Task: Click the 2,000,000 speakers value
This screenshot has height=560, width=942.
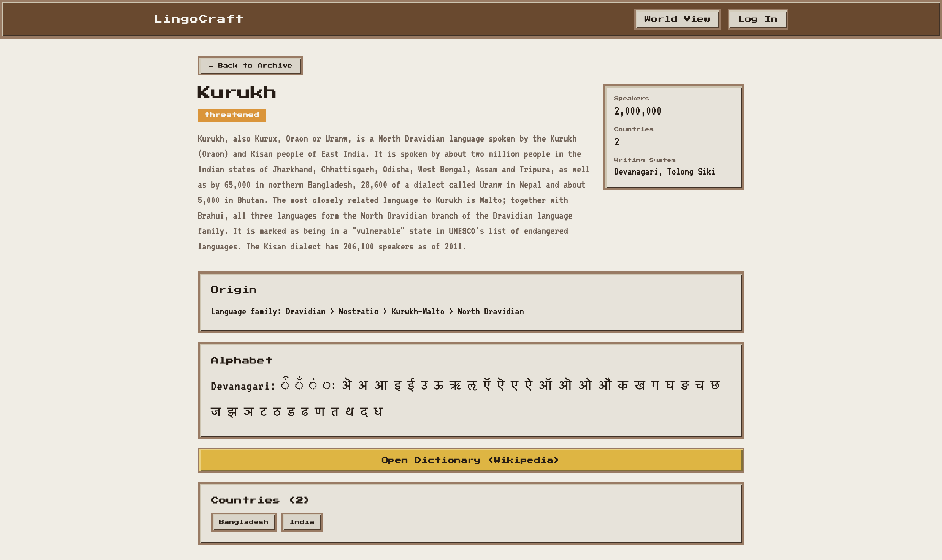Action: (x=637, y=111)
